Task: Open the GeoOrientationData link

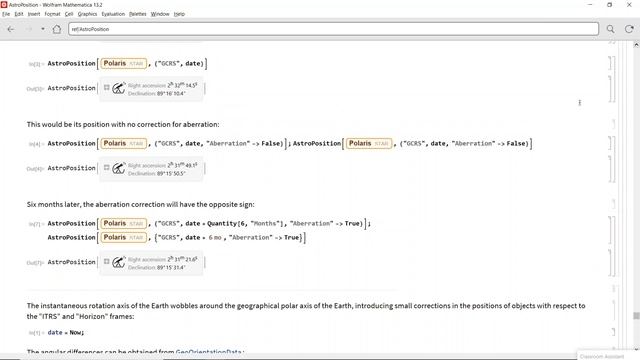Action: 209,351
